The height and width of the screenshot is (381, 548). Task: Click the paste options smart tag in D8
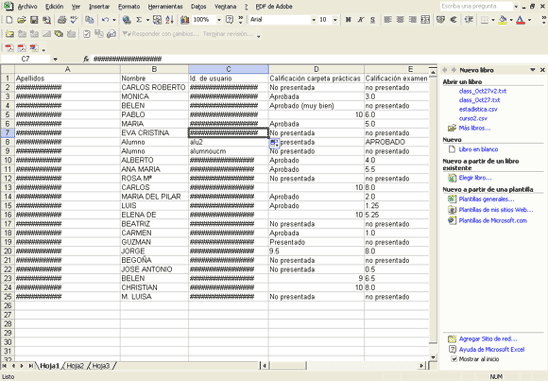tap(274, 143)
